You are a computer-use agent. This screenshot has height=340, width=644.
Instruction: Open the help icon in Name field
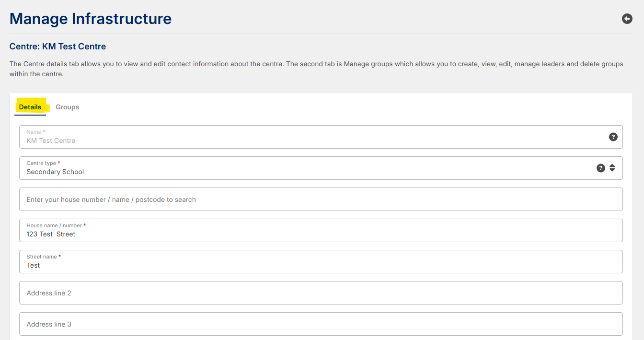point(613,137)
